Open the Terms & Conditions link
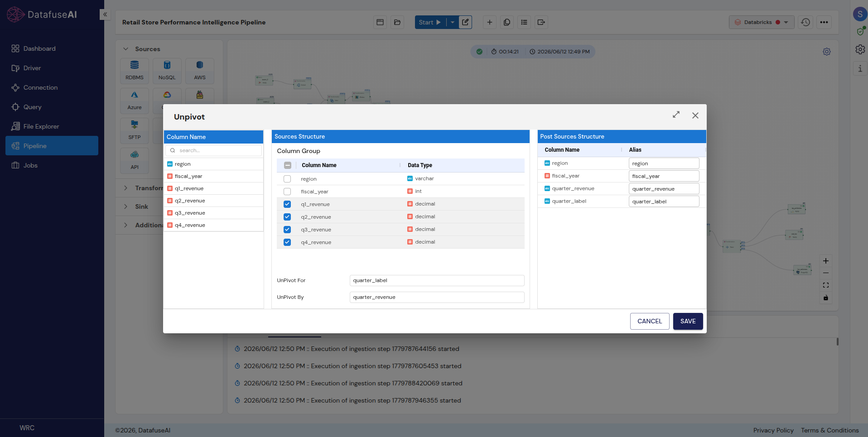The width and height of the screenshot is (868, 437). coord(829,430)
